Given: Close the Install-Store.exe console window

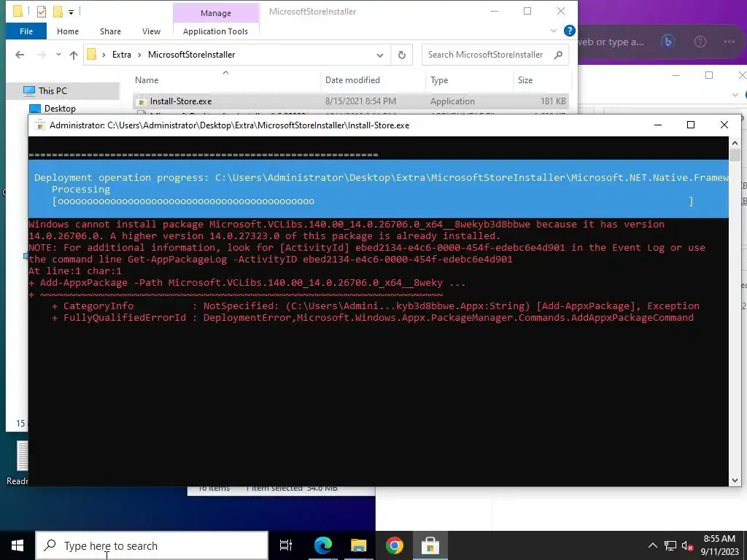Looking at the screenshot, I should click(x=724, y=125).
